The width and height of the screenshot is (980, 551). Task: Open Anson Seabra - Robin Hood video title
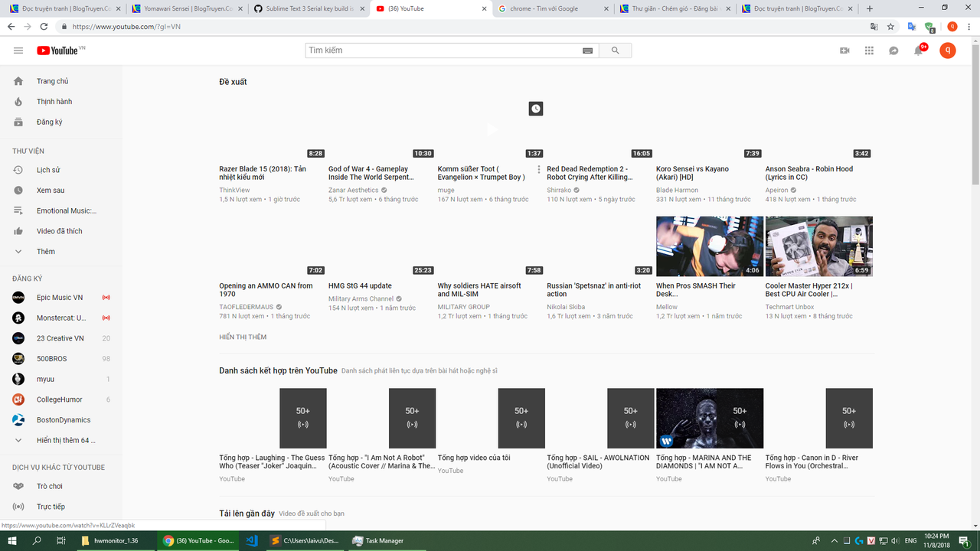click(x=809, y=173)
